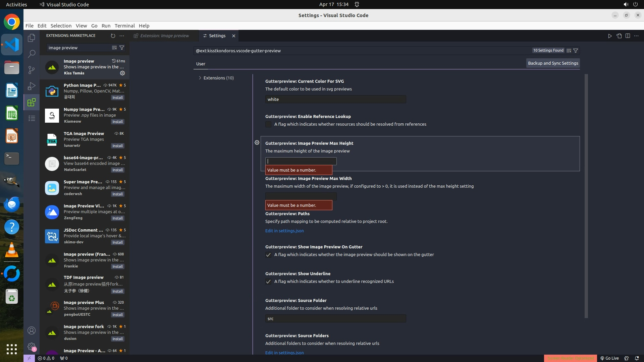The image size is (644, 362).
Task: Open the Search view icon
Action: coord(32,54)
